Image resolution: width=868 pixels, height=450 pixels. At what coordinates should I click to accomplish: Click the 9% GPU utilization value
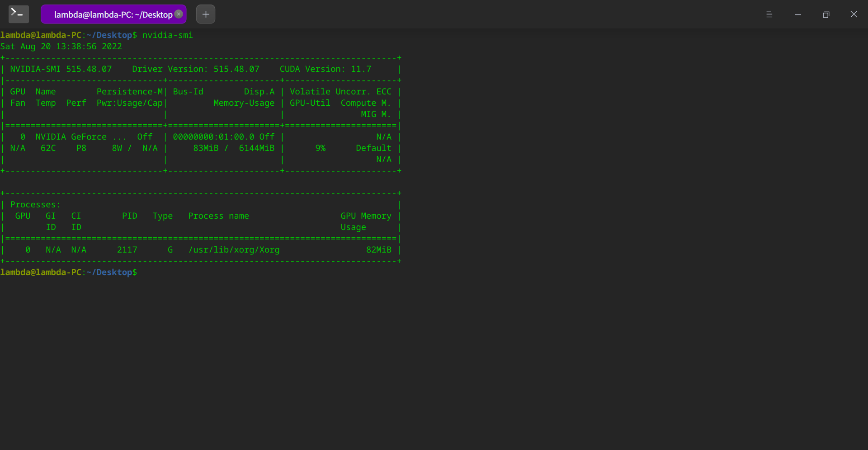(321, 148)
